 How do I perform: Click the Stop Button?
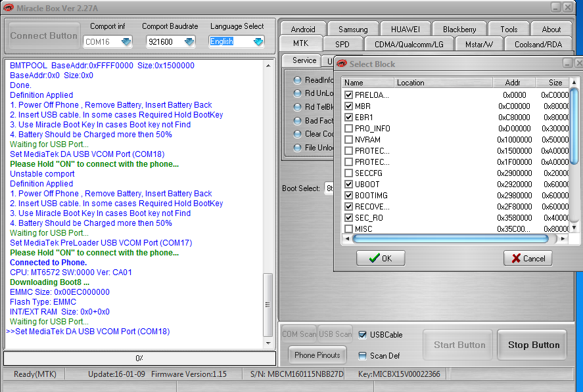pyautogui.click(x=534, y=345)
